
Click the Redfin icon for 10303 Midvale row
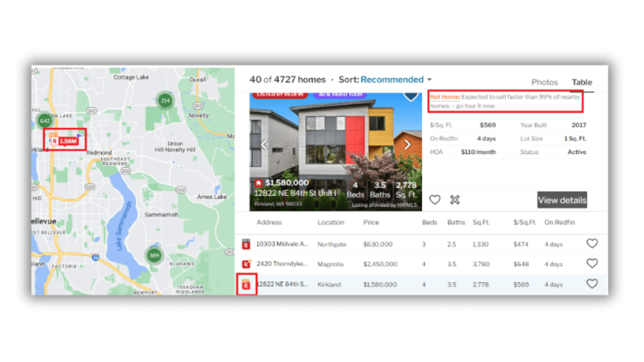pyautogui.click(x=246, y=244)
